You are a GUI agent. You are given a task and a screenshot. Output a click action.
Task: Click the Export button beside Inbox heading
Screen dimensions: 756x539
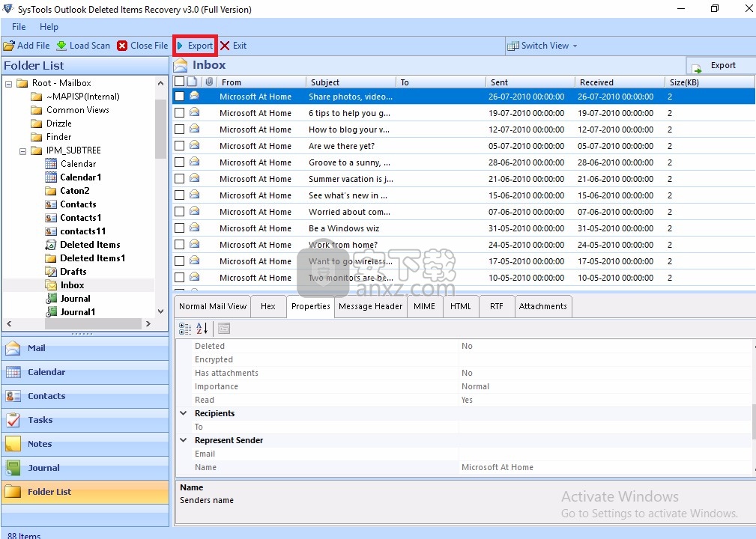click(722, 66)
